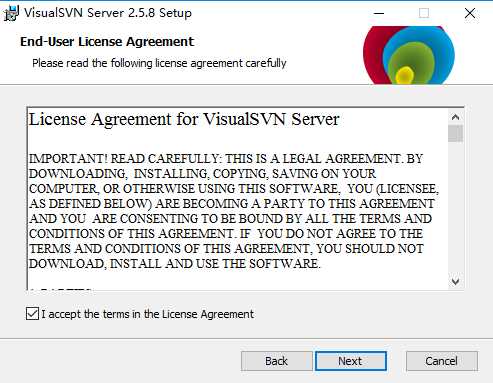Click the 'License Agreement for VisualSVN Server' heading
This screenshot has height=383, width=493.
point(184,119)
